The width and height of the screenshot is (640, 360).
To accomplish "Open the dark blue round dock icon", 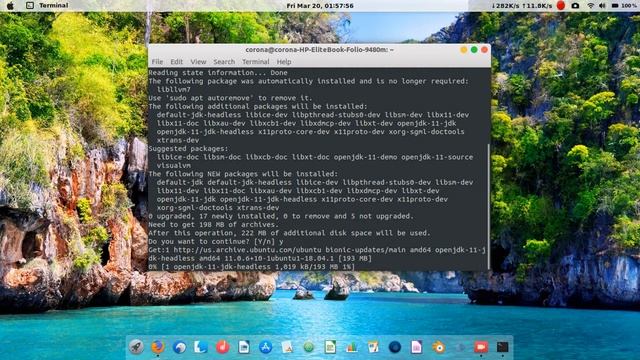I will tap(395, 347).
